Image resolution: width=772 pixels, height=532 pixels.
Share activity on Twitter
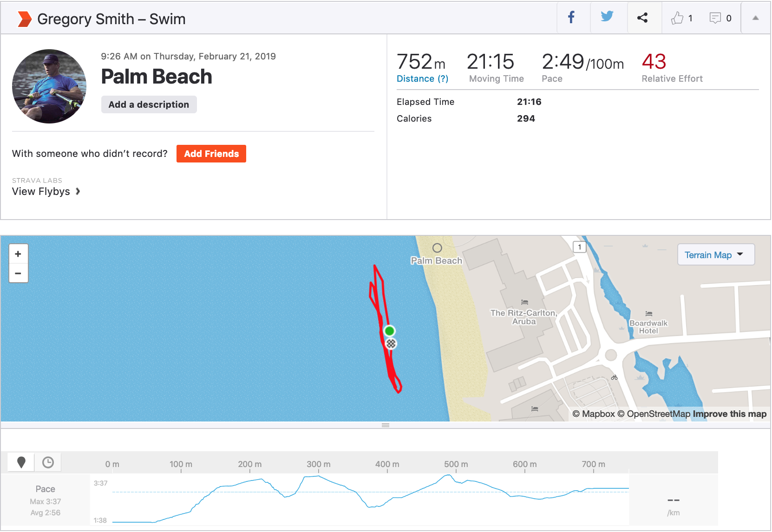coord(607,18)
